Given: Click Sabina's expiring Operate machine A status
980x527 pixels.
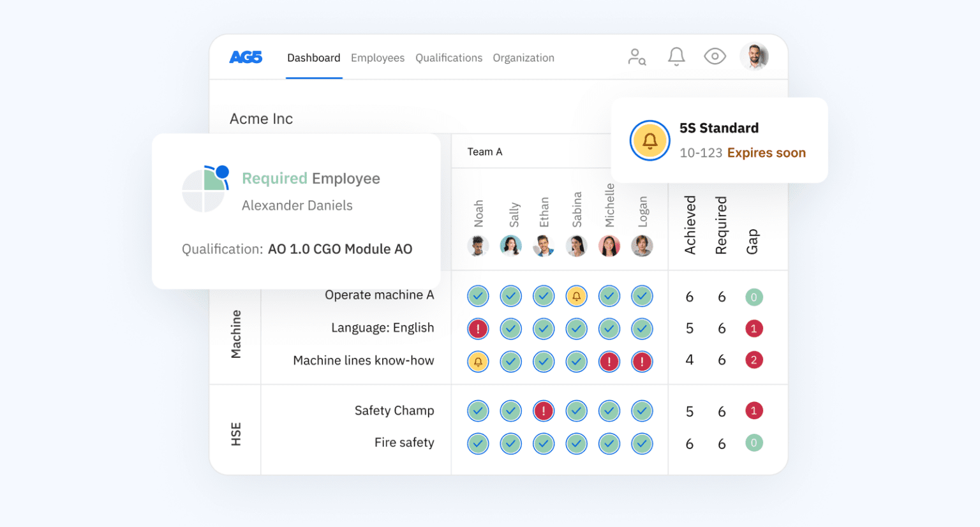Looking at the screenshot, I should [x=576, y=296].
